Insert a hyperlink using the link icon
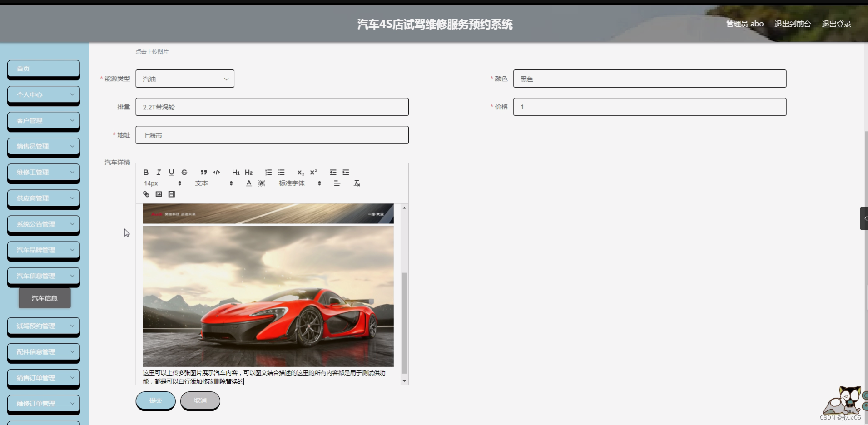Viewport: 868px width, 425px height. click(146, 194)
